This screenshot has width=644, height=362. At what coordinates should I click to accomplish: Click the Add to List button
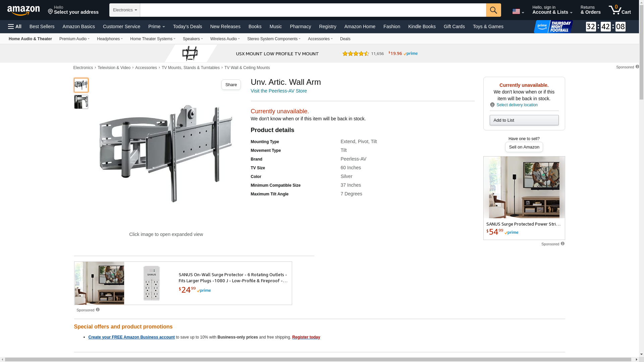click(x=524, y=120)
